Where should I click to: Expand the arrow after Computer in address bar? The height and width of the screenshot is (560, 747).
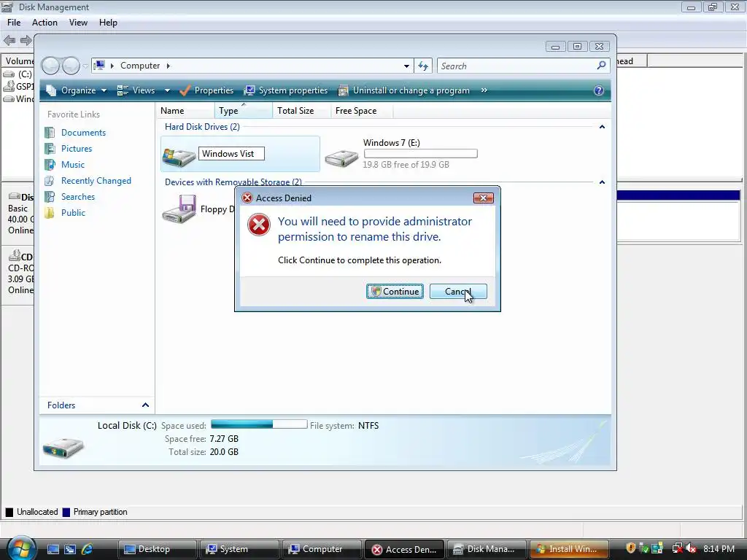(x=169, y=66)
